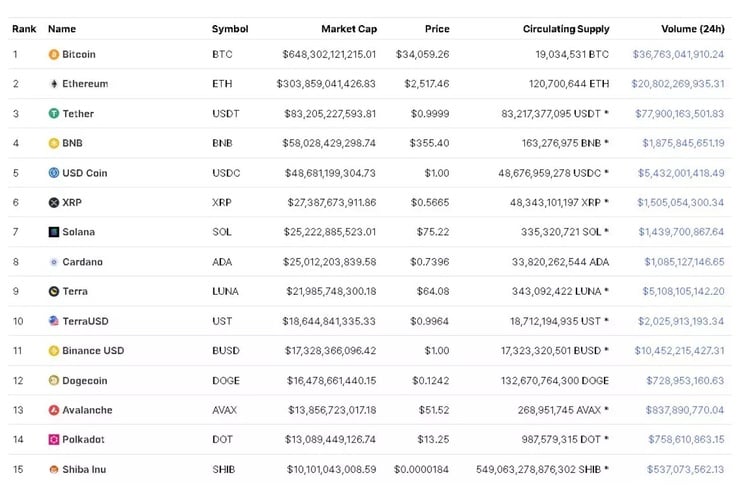The image size is (750, 498).
Task: Sort by Market Cap column header
Action: tap(348, 29)
